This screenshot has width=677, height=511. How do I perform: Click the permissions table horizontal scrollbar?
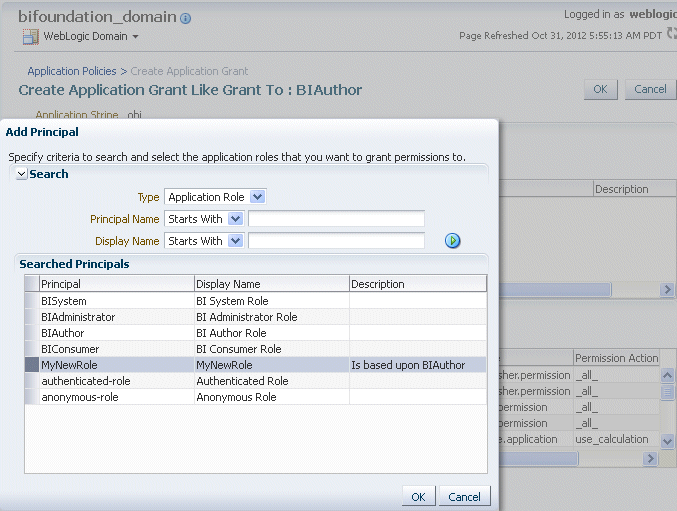coord(538,458)
